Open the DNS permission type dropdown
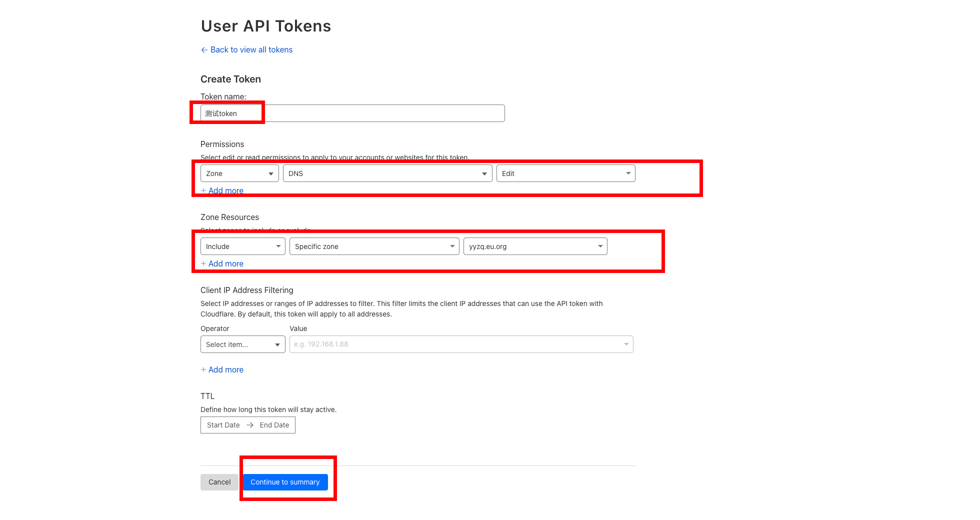This screenshot has width=980, height=520. (387, 173)
